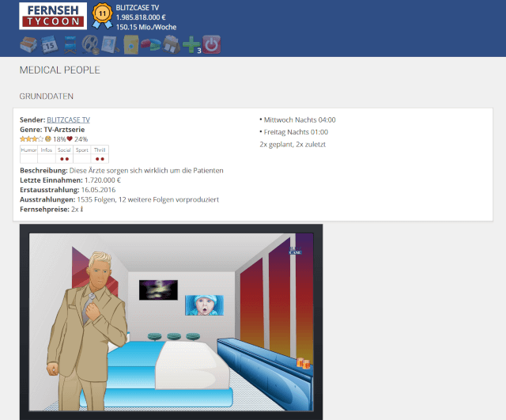Image resolution: width=506 pixels, height=420 pixels.
Task: Open the messages bag icon
Action: pyautogui.click(x=171, y=44)
